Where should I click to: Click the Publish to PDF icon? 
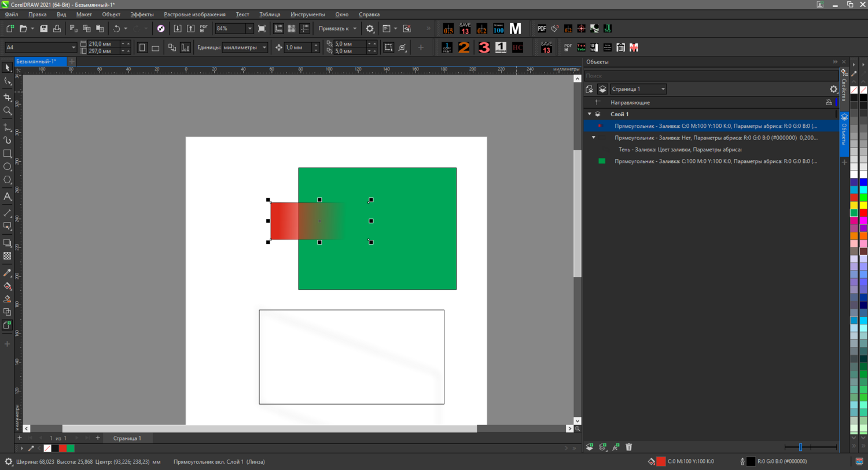[x=204, y=28]
